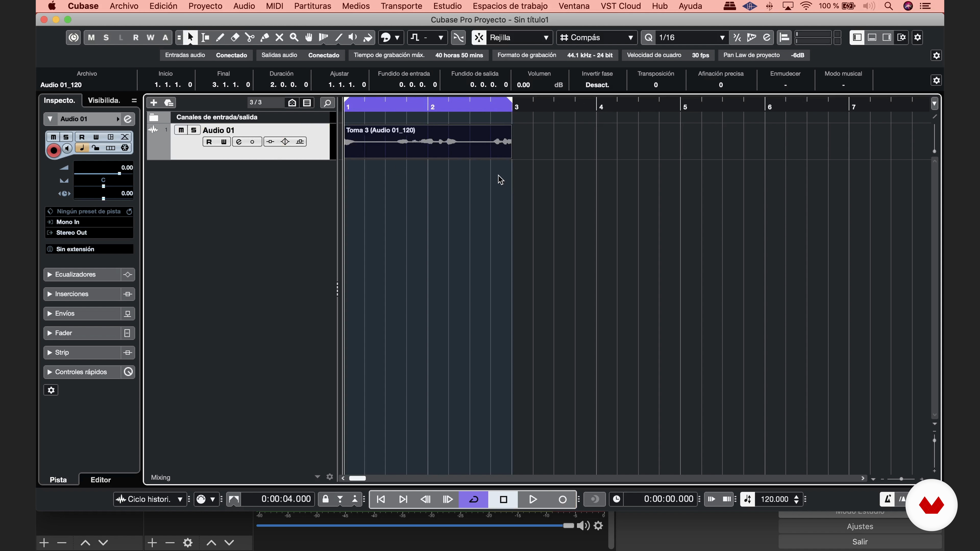This screenshot has width=980, height=551.
Task: Toggle Mute on Audio 01 track in list
Action: pos(181,130)
